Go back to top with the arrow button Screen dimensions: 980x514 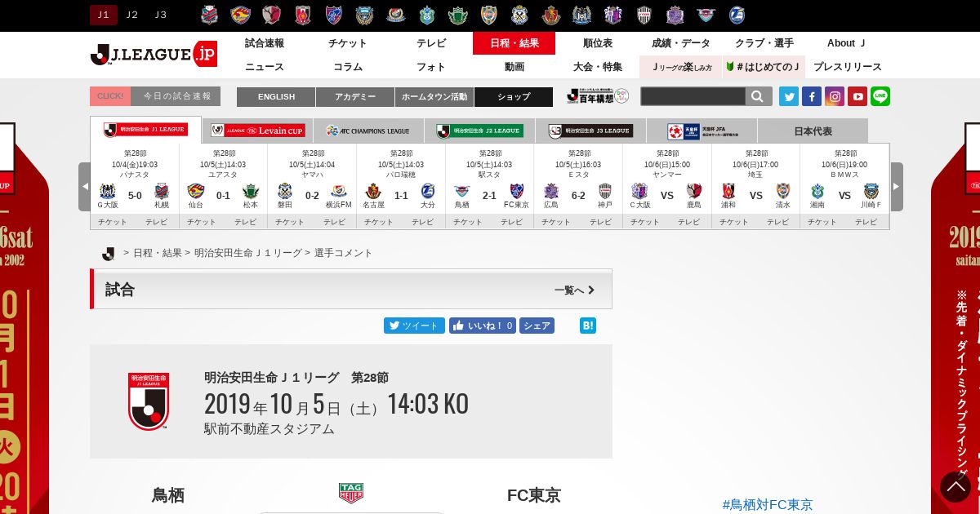coord(955,487)
